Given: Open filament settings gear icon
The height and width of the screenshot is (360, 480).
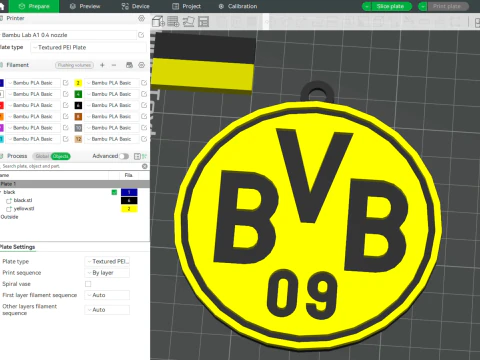Looking at the screenshot, I should [142, 65].
